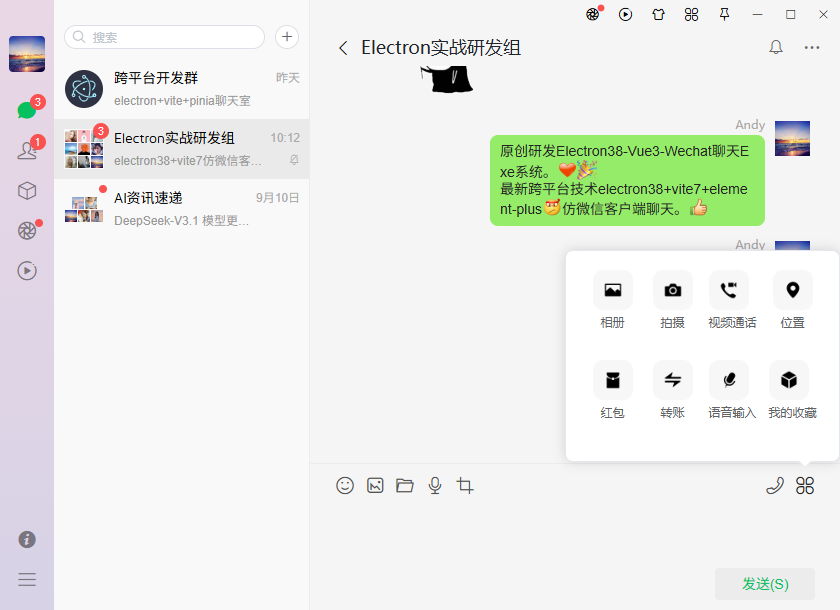Select 拍摄 camera option in popup
This screenshot has width=840, height=610.
click(x=673, y=300)
